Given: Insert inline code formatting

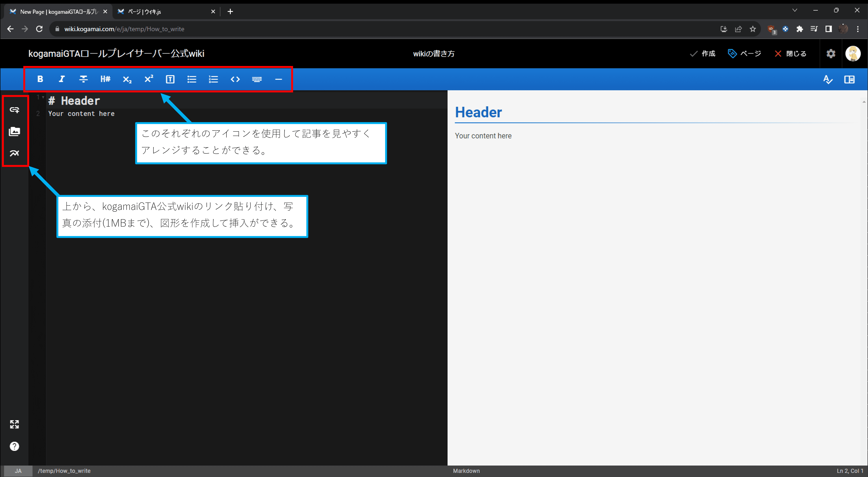Looking at the screenshot, I should click(235, 79).
